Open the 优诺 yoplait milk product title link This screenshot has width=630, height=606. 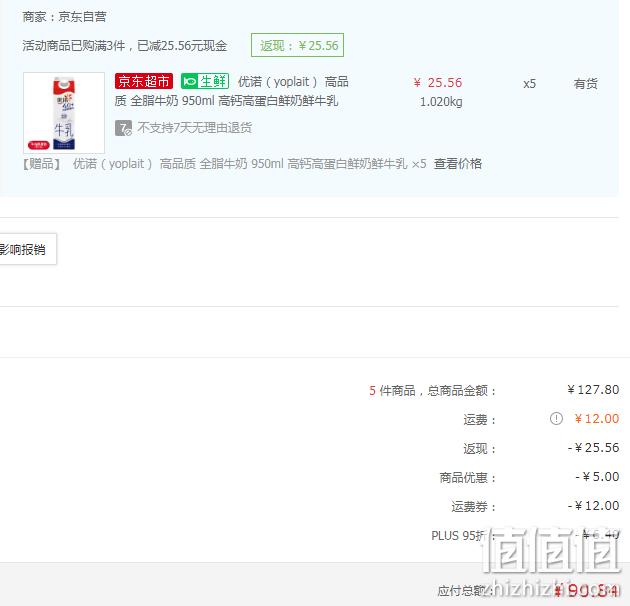click(x=232, y=91)
